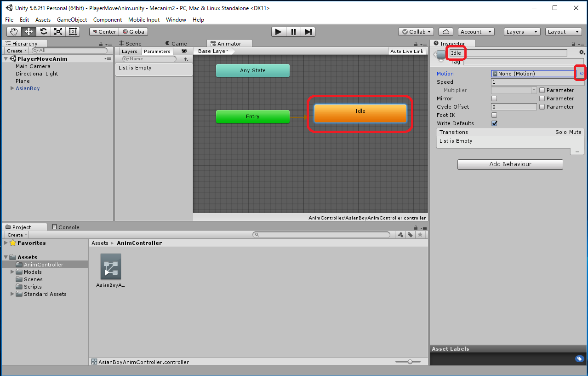Click the Motion object picker circle
The width and height of the screenshot is (588, 376).
pos(582,74)
